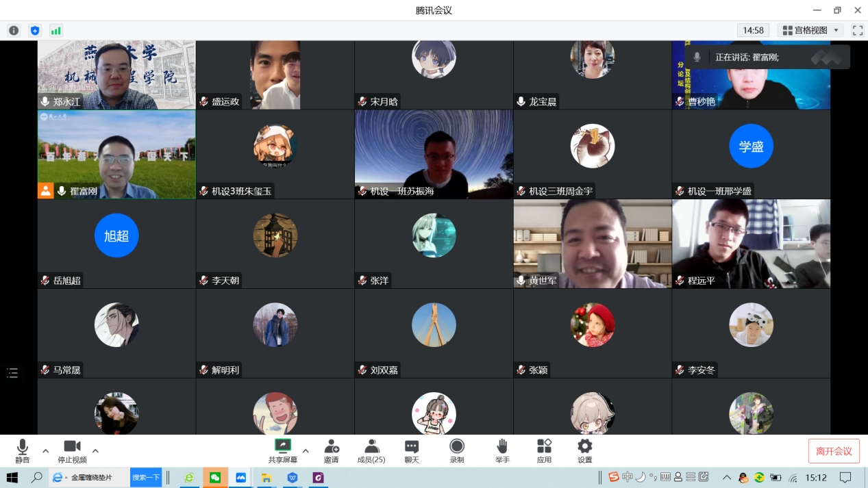Click the Leave Meeting (离开会议) button
868x488 pixels.
pyautogui.click(x=834, y=451)
